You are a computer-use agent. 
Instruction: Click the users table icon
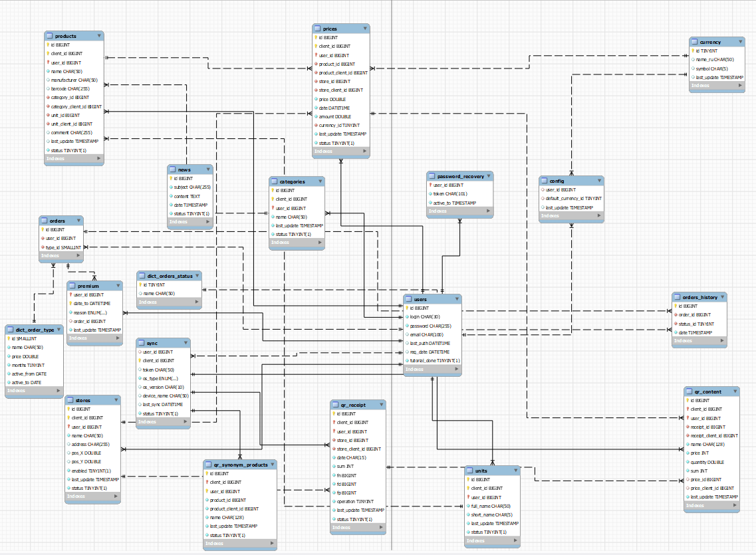coord(409,299)
